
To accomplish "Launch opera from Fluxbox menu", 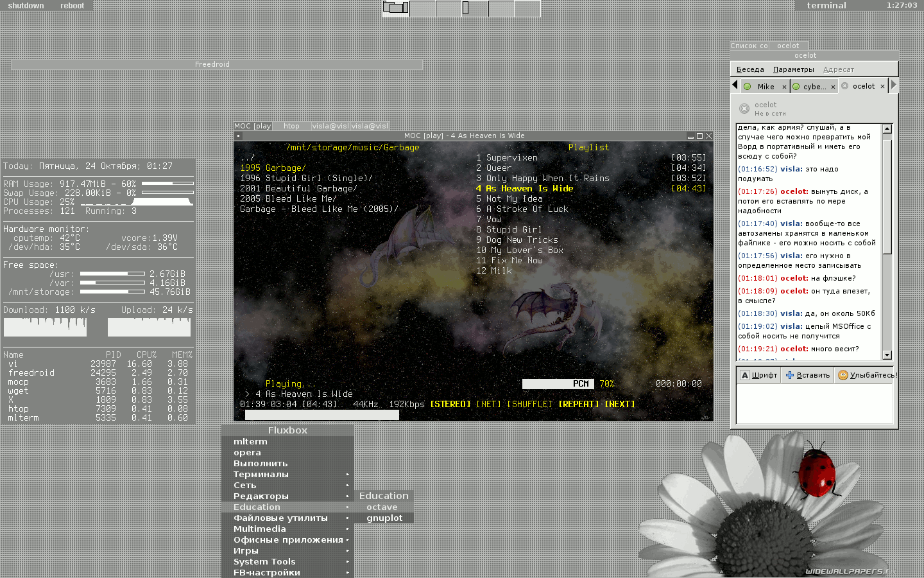I will click(x=287, y=453).
